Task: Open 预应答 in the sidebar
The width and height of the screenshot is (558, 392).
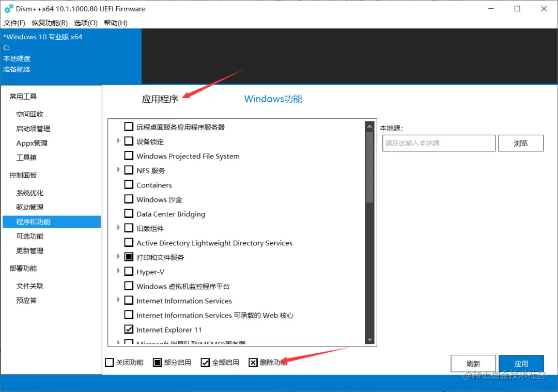Action: coord(26,301)
